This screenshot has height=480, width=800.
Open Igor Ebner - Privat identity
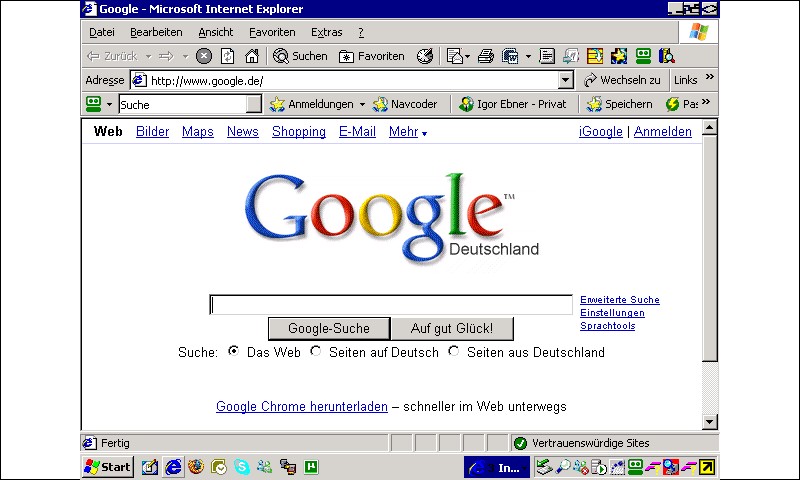pyautogui.click(x=513, y=105)
